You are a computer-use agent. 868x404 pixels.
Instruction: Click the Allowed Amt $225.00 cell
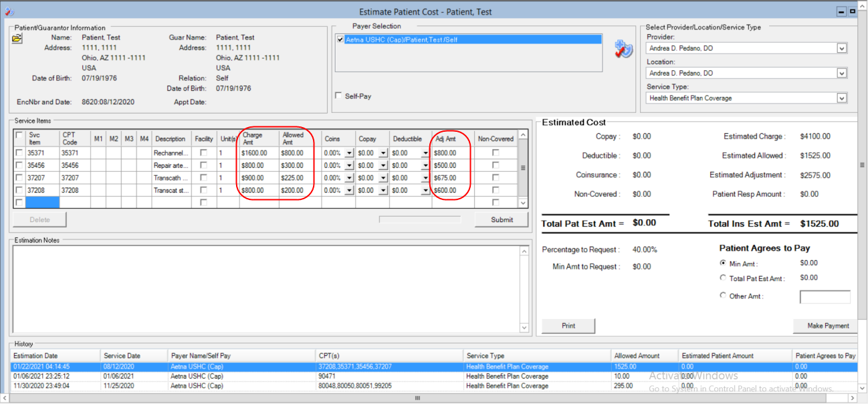(300, 178)
